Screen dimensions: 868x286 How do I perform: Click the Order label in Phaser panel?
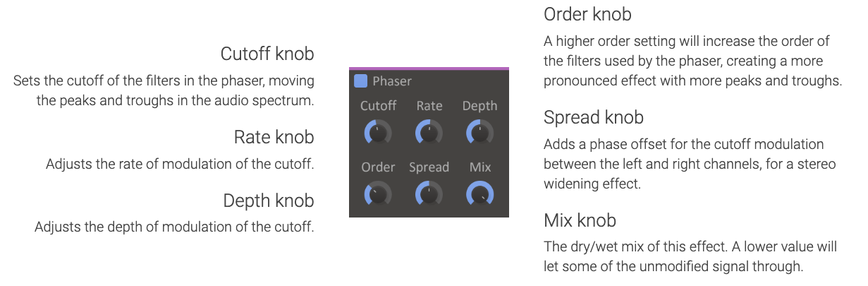pos(379,167)
